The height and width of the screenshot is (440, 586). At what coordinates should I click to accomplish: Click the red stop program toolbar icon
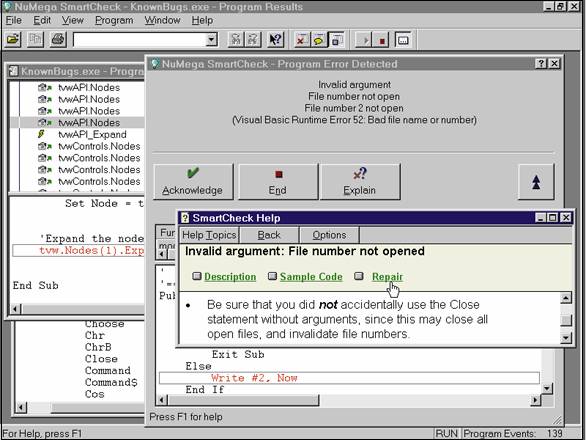click(381, 39)
